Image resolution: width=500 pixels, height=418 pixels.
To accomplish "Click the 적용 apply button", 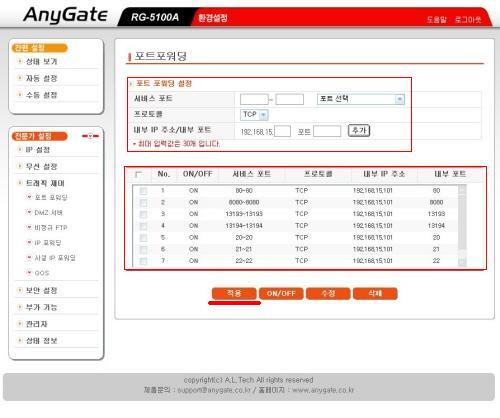I will [234, 293].
